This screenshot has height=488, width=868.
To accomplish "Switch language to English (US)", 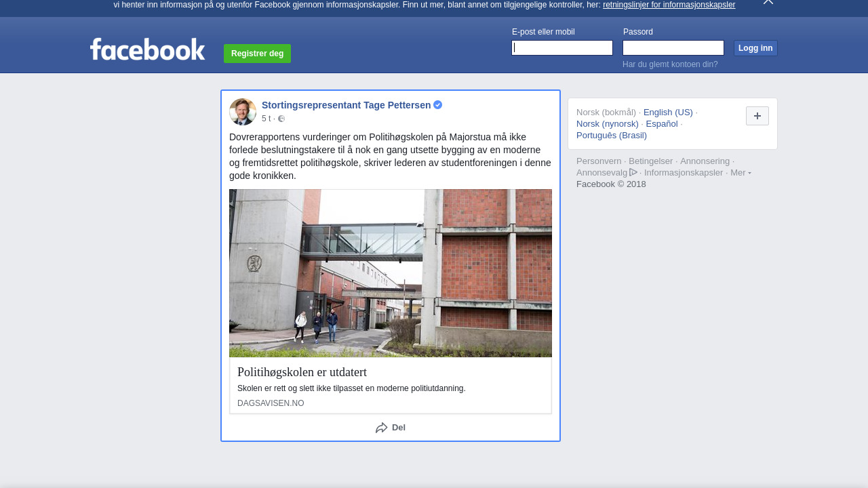I will [x=668, y=113].
